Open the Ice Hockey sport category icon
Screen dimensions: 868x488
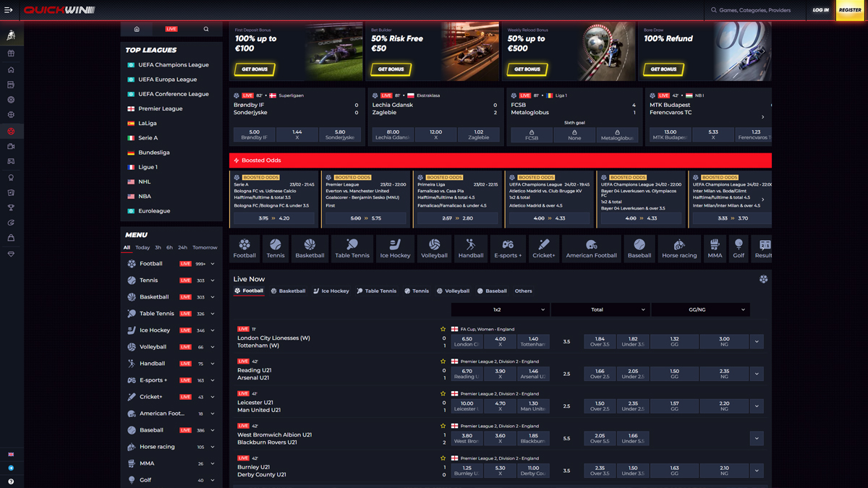tap(395, 248)
